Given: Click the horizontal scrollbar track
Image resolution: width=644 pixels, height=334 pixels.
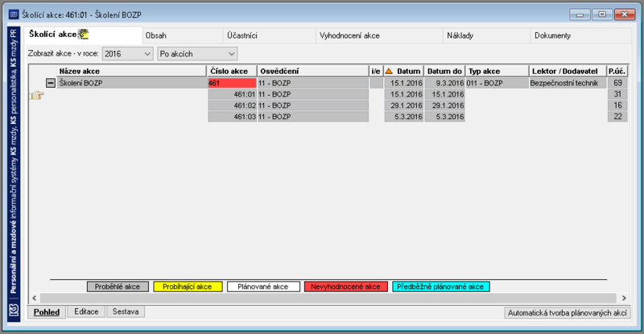Looking at the screenshot, I should coord(328,299).
